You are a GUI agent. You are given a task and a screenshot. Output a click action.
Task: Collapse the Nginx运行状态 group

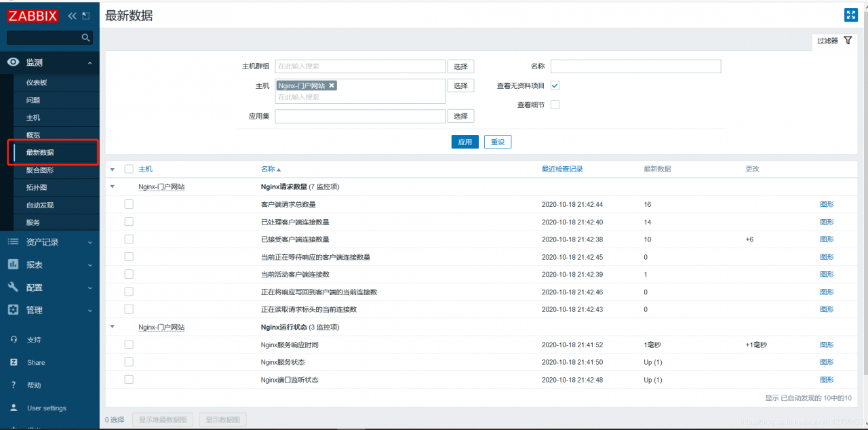click(113, 327)
